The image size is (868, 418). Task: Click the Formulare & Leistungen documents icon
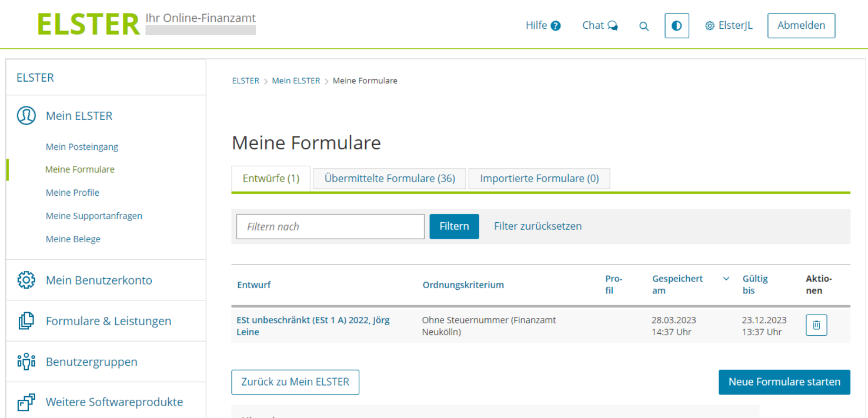click(x=26, y=321)
